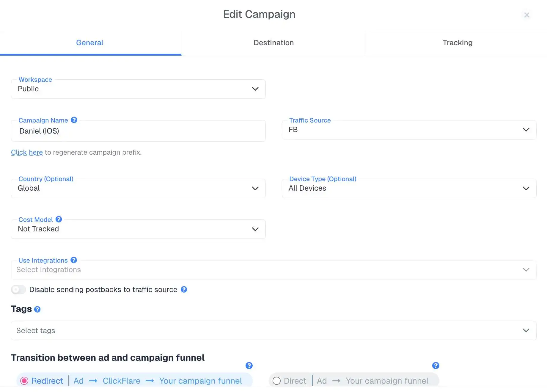Click the Use Integrations help icon

74,260
